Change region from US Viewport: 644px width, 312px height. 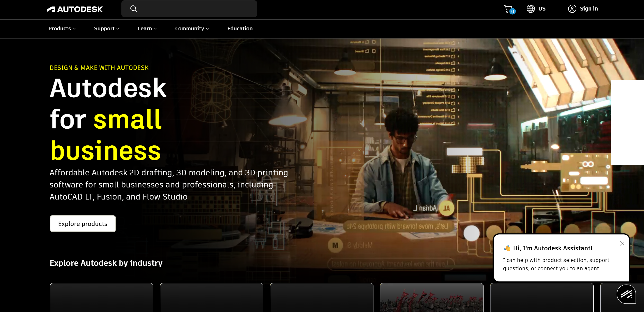point(542,9)
